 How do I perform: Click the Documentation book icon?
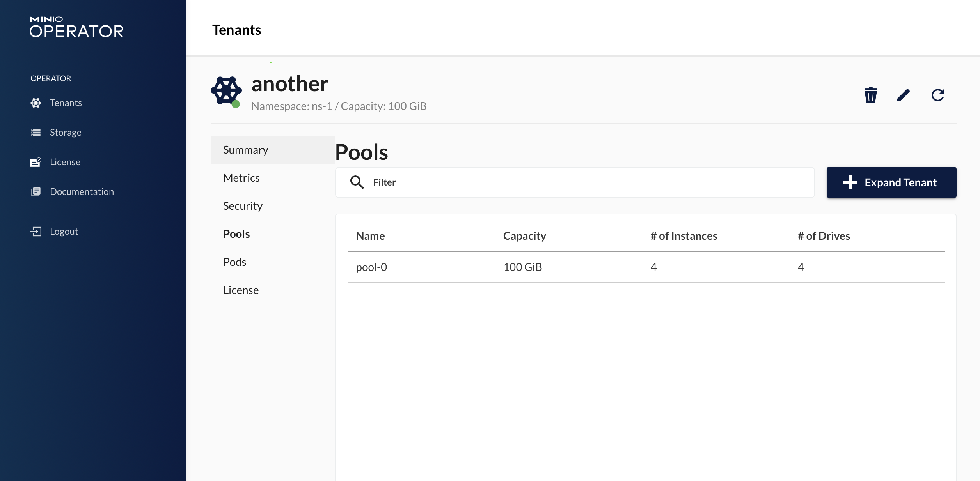tap(36, 192)
